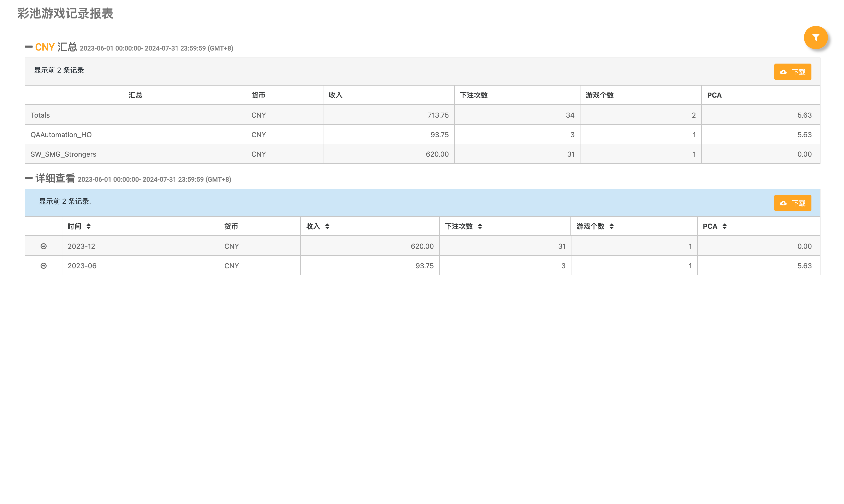
Task: Click the 彩池游戏记录报表 page title
Action: pyautogui.click(x=65, y=14)
